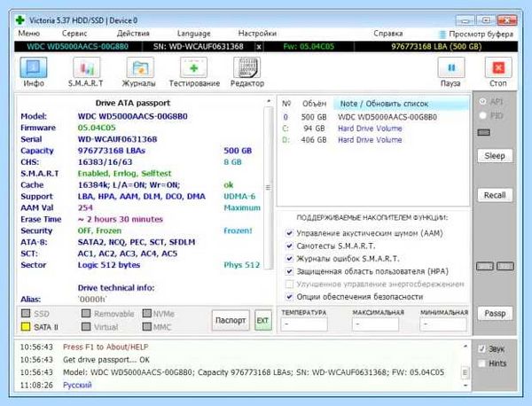Viewport: 532px width, 406px height.
Task: Open the Справка menu
Action: pyautogui.click(x=388, y=34)
